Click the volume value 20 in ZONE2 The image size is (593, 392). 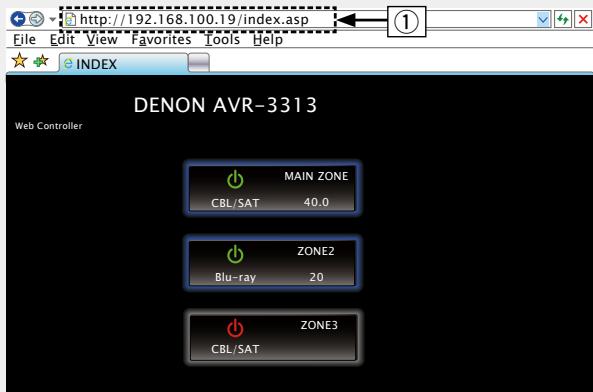coord(316,277)
